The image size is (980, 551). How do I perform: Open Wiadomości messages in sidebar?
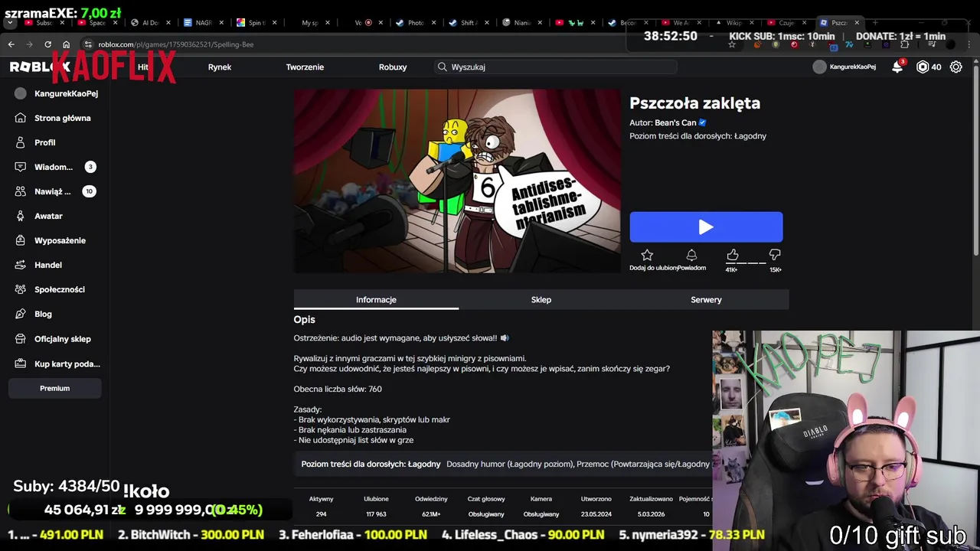[x=54, y=167]
